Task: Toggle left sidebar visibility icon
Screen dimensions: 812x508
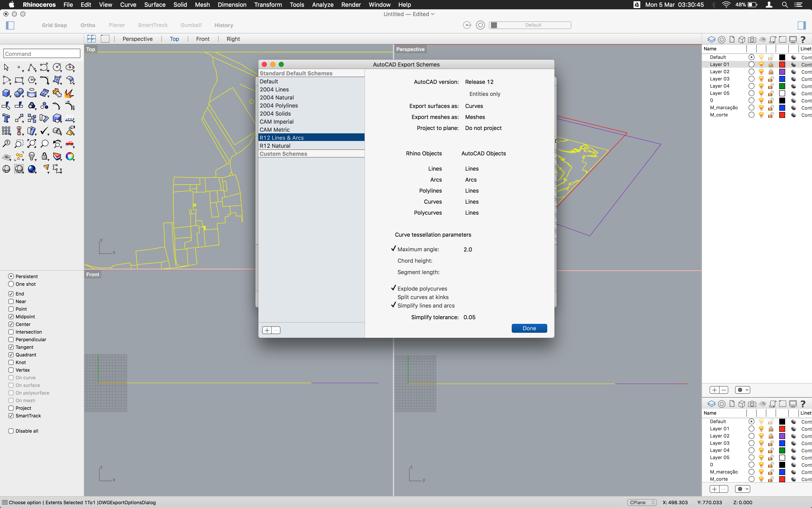Action: pyautogui.click(x=10, y=25)
